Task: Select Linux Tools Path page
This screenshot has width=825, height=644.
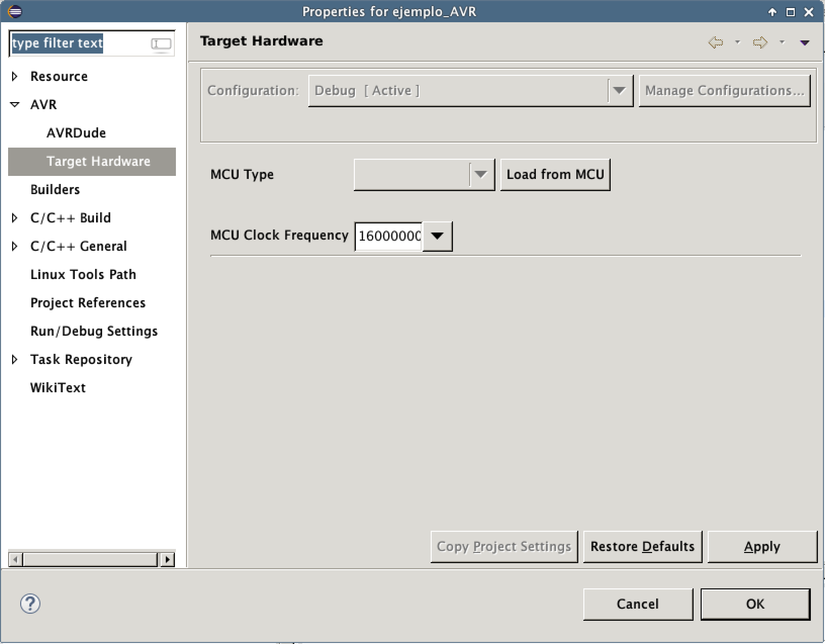Action: (83, 274)
